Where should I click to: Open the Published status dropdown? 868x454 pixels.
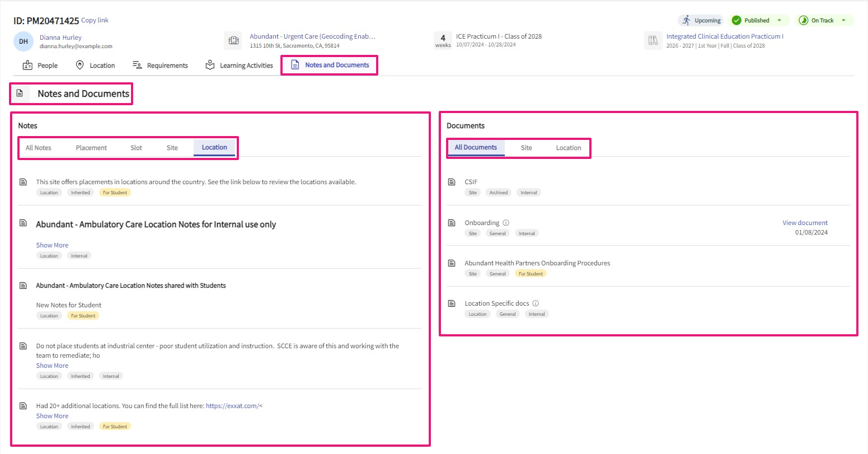click(779, 21)
